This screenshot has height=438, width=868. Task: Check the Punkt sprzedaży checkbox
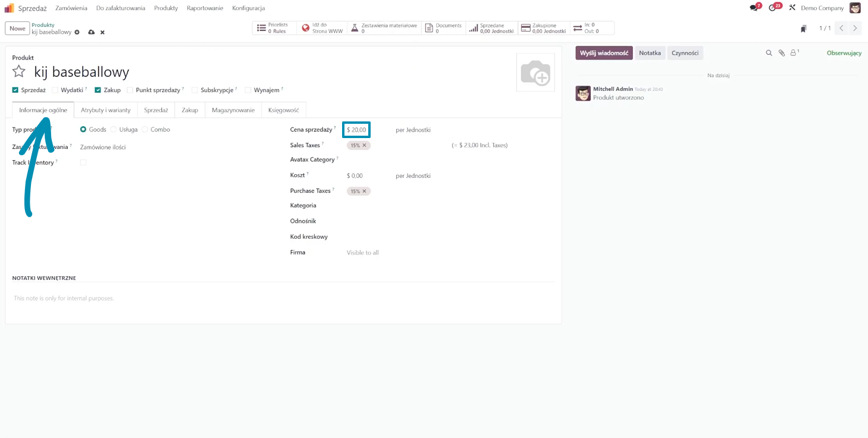(130, 90)
